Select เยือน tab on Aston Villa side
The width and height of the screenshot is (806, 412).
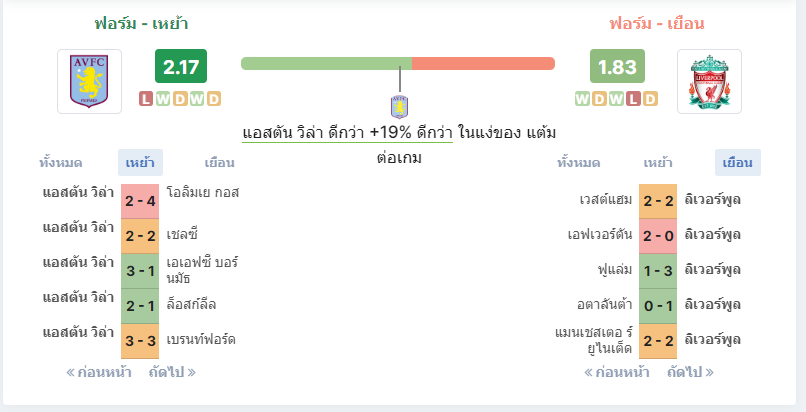point(219,163)
